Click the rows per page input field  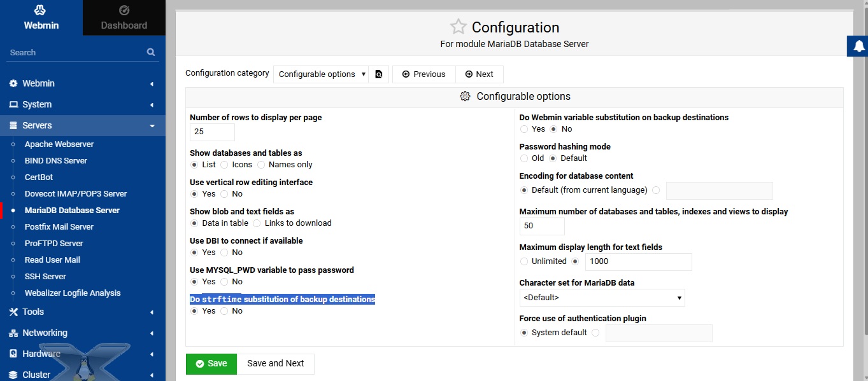pos(212,132)
